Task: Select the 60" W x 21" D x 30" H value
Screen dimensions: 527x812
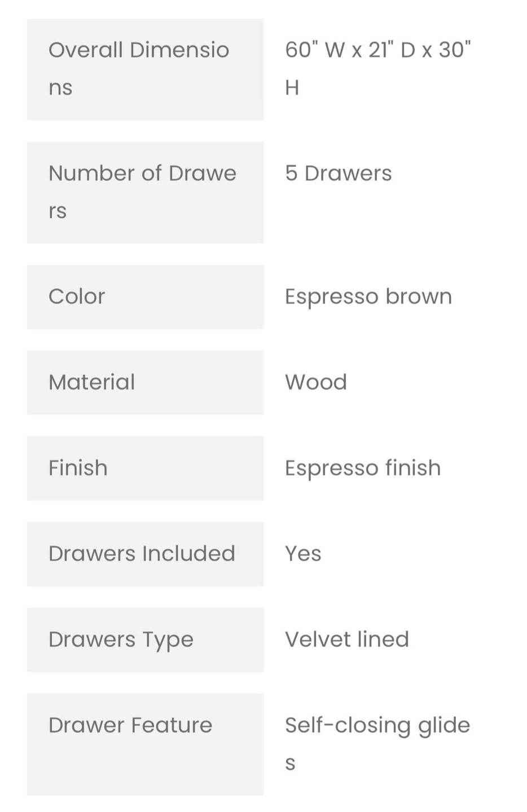Action: pyautogui.click(x=377, y=69)
